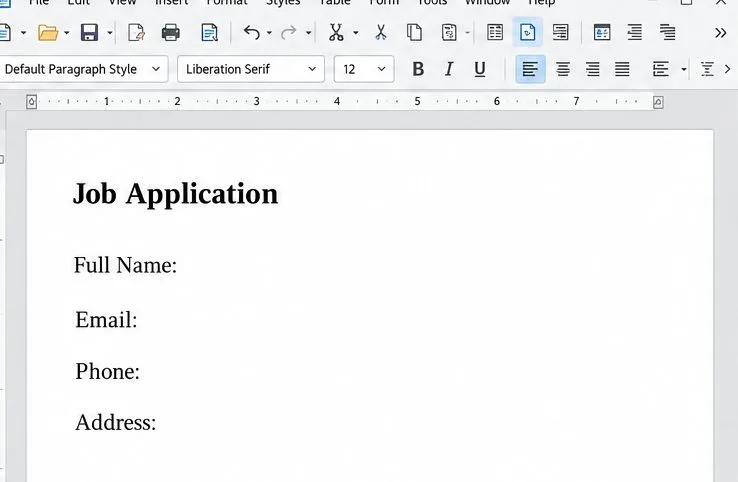Save the document with the floppy disk icon
The width and height of the screenshot is (738, 482).
coord(89,32)
